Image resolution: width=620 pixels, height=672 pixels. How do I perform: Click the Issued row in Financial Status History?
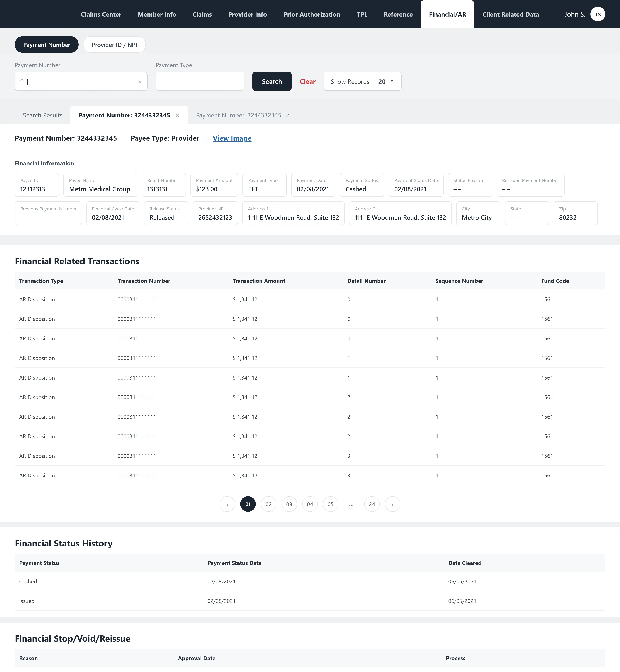tap(310, 601)
